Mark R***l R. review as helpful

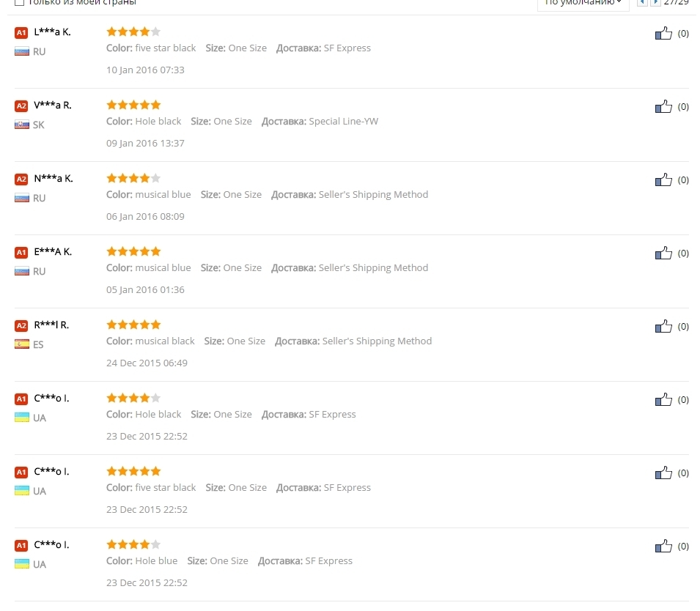point(663,326)
